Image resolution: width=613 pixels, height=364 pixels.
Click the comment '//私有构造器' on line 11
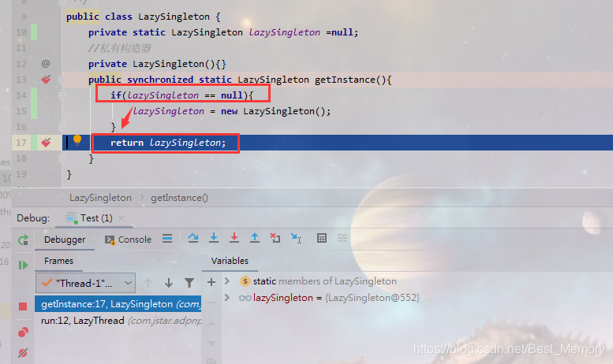pos(119,48)
